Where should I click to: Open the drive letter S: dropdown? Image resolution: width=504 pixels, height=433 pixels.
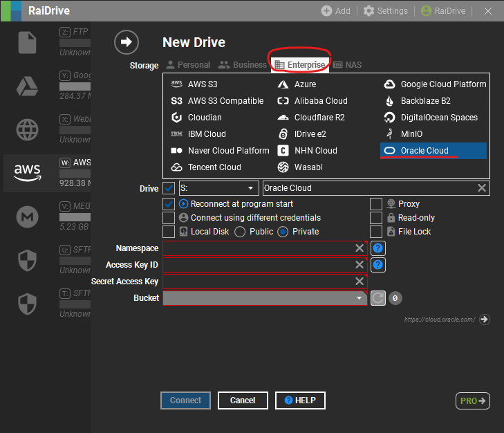tap(218, 188)
